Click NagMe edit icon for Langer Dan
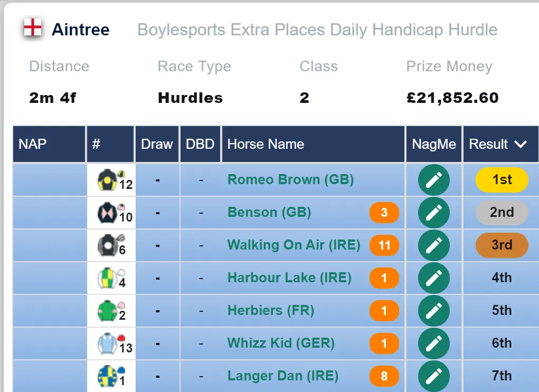This screenshot has width=539, height=392. [434, 376]
